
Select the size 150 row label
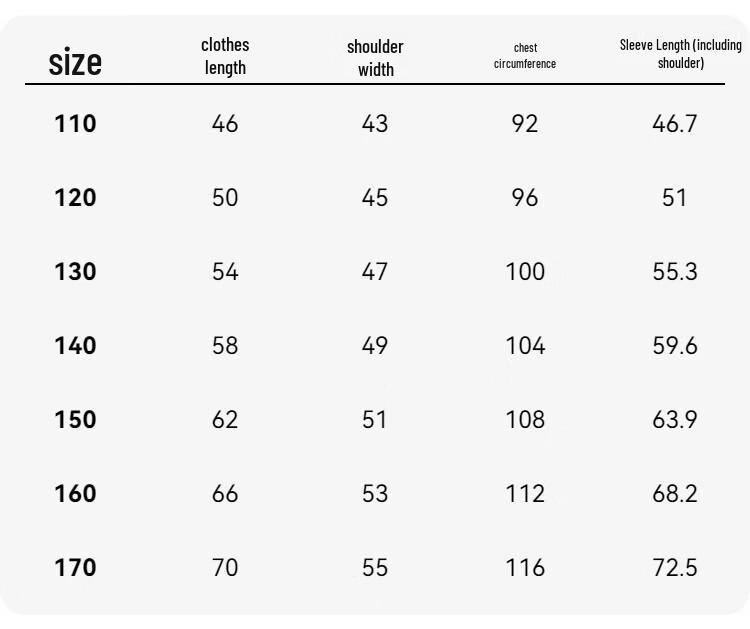(x=76, y=419)
